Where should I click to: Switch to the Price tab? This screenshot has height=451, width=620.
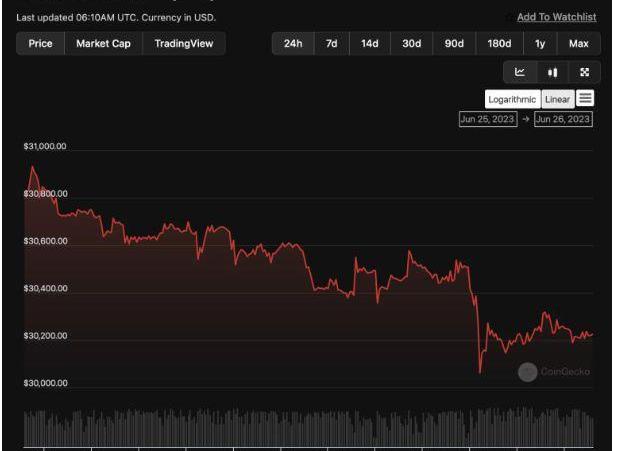point(41,44)
